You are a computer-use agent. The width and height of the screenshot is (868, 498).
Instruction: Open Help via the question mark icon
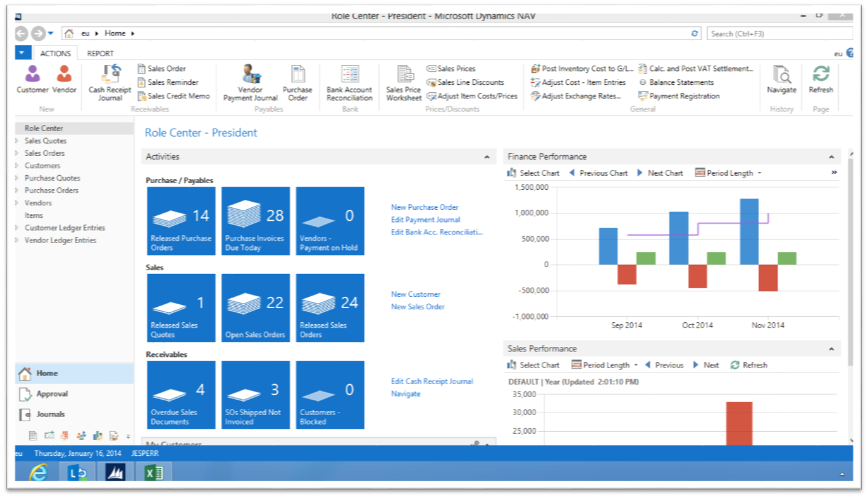click(851, 53)
